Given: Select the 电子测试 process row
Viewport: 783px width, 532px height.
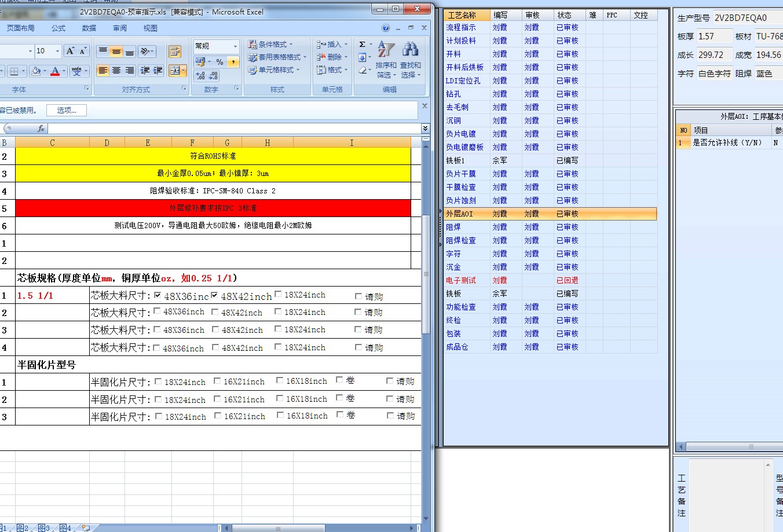Looking at the screenshot, I should [551, 280].
